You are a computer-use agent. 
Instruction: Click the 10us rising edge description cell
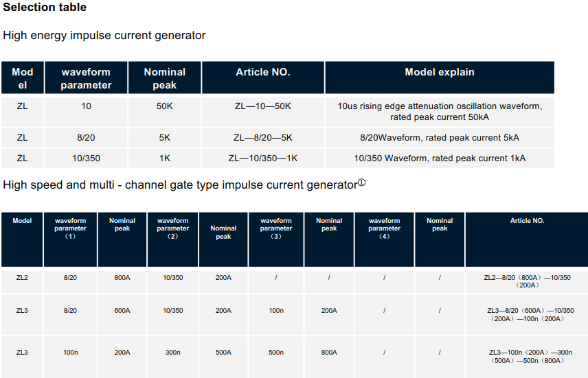click(440, 112)
